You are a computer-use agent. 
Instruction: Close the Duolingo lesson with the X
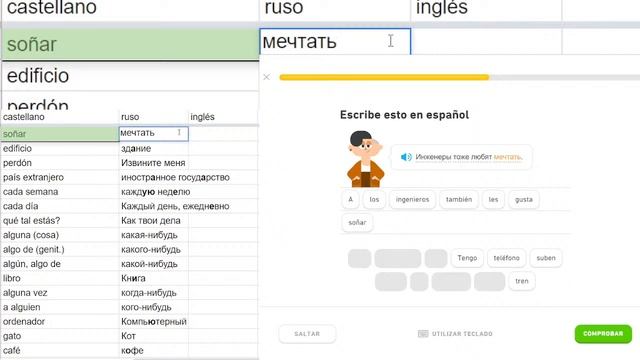tap(267, 77)
